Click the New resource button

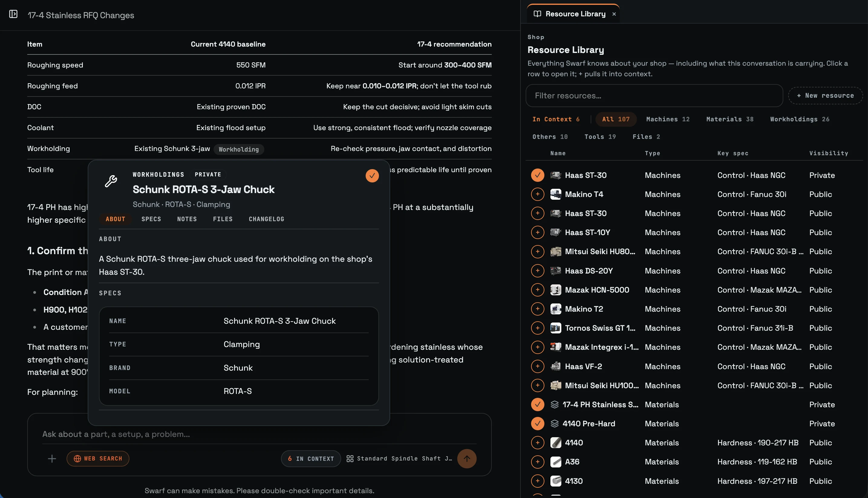pyautogui.click(x=825, y=96)
